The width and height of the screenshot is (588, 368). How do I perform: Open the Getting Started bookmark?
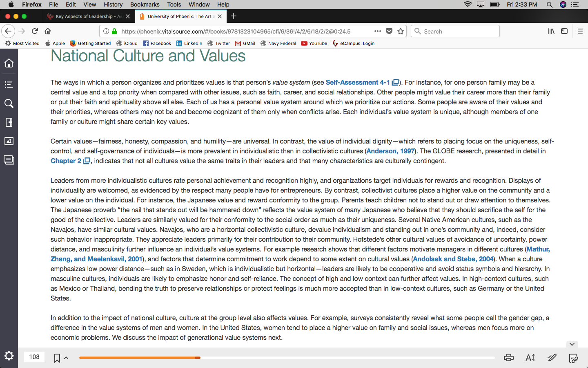pyautogui.click(x=90, y=43)
